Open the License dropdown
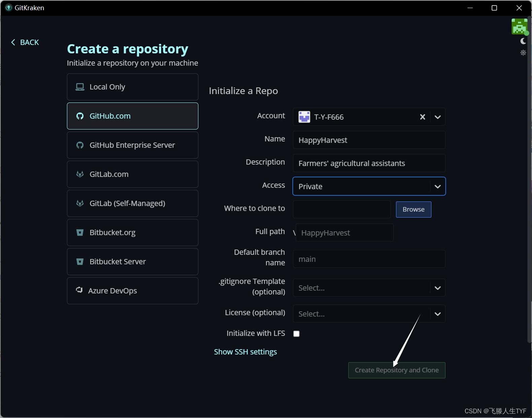This screenshot has width=532, height=418. pos(369,314)
